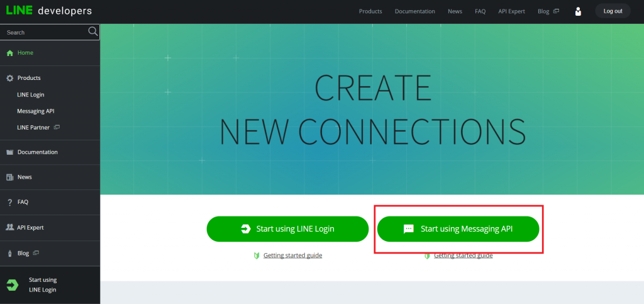The image size is (644, 304).
Task: Select Home in the sidebar
Action: click(x=25, y=53)
